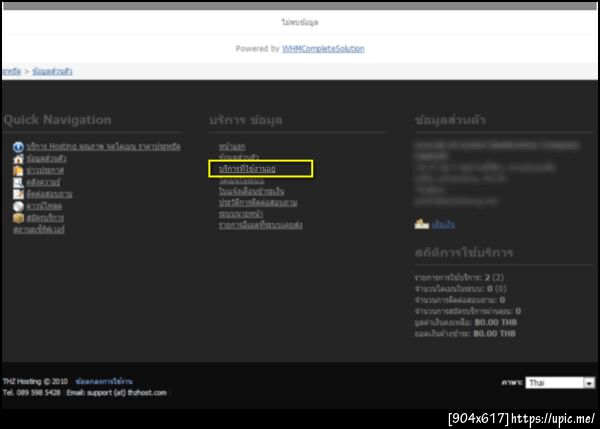Click the box icon beside สมัครบริการ
This screenshot has height=429, width=600.
coord(18,218)
